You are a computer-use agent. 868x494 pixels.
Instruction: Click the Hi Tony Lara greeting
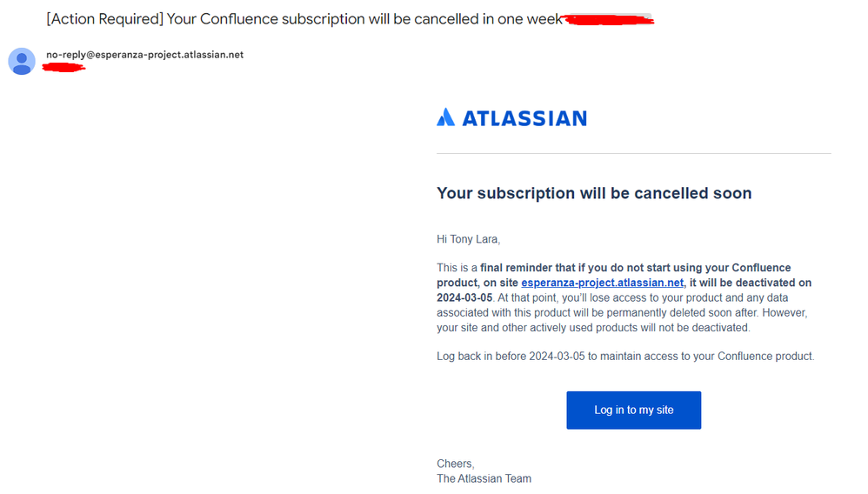(x=468, y=239)
